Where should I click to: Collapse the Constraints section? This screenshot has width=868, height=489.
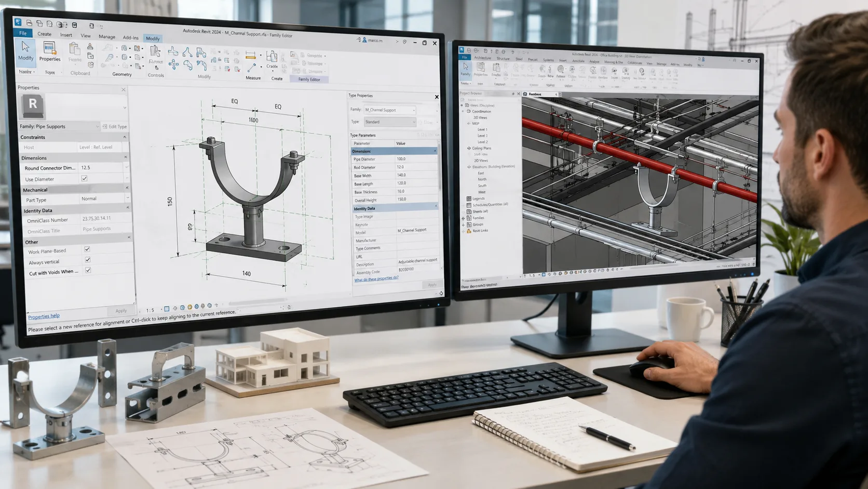pyautogui.click(x=125, y=137)
